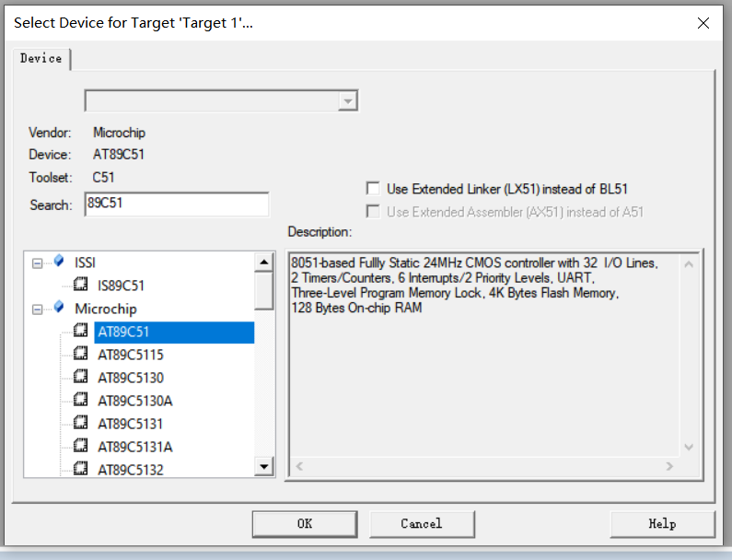732x560 pixels.
Task: Open the Help button
Action: tap(662, 524)
